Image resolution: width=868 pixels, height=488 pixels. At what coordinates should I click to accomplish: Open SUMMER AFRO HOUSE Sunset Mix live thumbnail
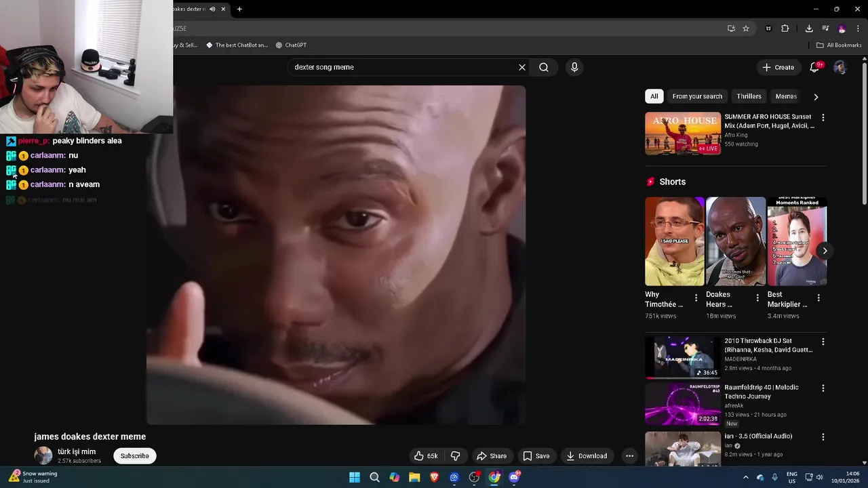tap(683, 134)
